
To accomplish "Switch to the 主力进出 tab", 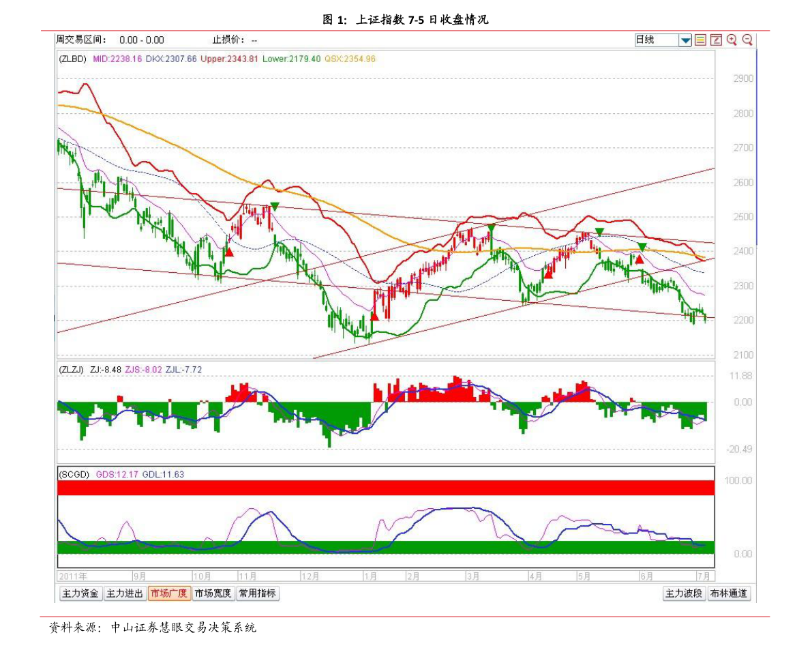I will pyautogui.click(x=124, y=593).
